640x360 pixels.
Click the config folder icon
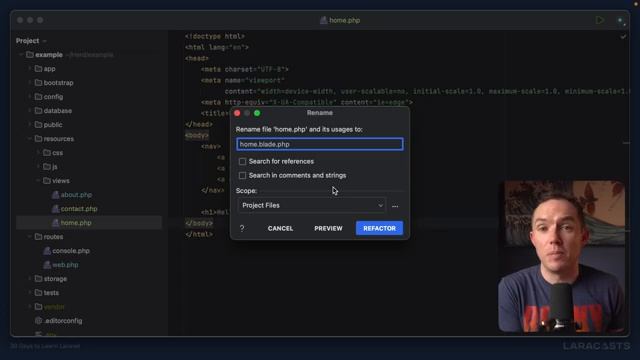pos(38,97)
